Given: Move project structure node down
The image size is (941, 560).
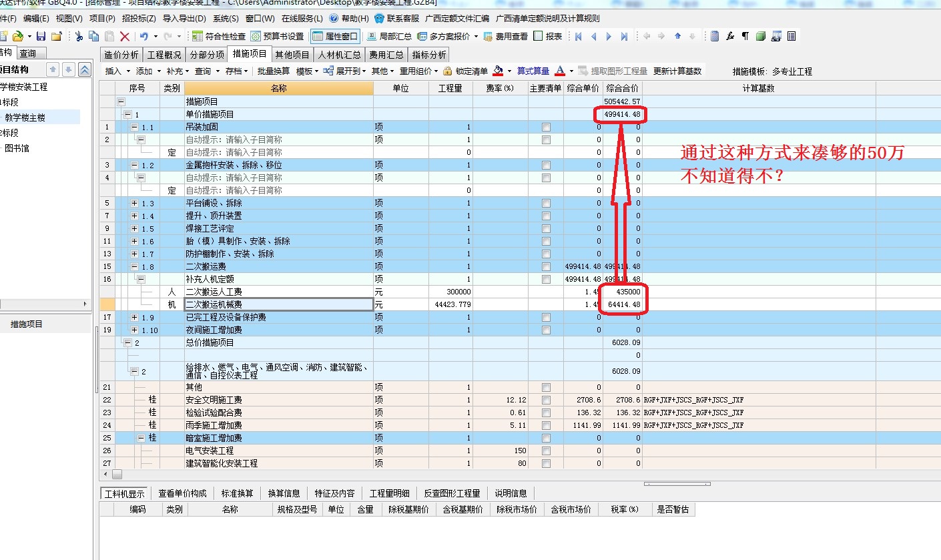Looking at the screenshot, I should click(x=68, y=69).
